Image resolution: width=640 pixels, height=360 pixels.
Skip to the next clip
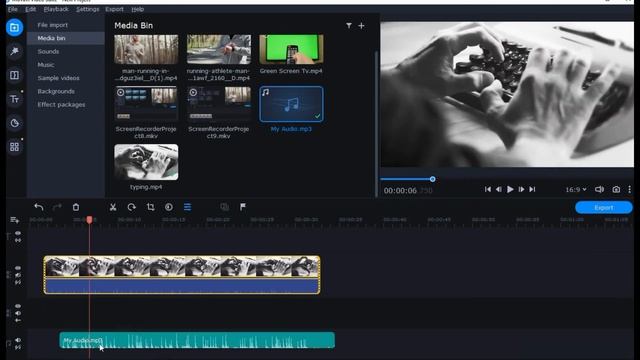point(532,189)
